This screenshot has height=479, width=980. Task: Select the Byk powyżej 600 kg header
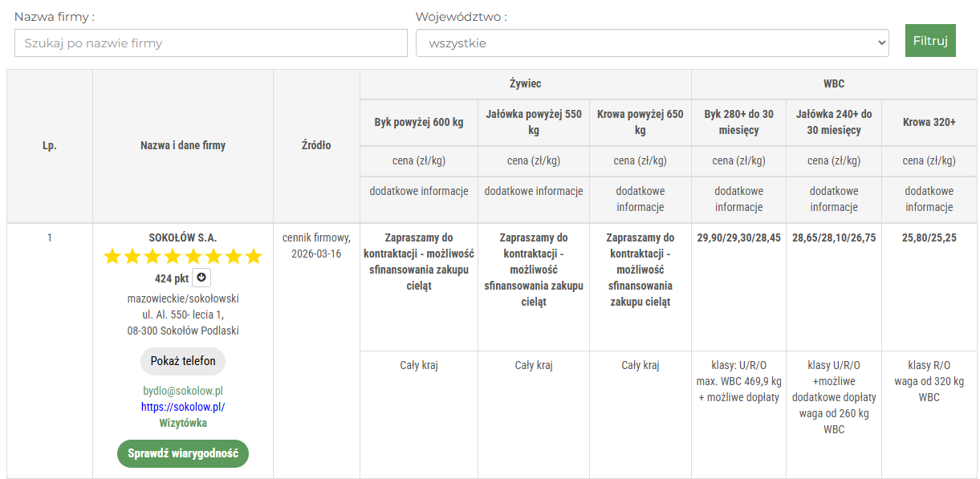[419, 122]
